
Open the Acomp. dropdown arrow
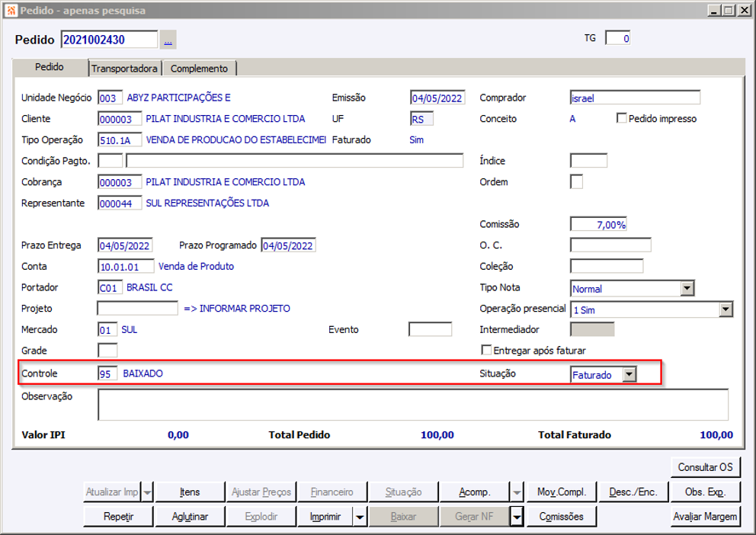(x=517, y=492)
